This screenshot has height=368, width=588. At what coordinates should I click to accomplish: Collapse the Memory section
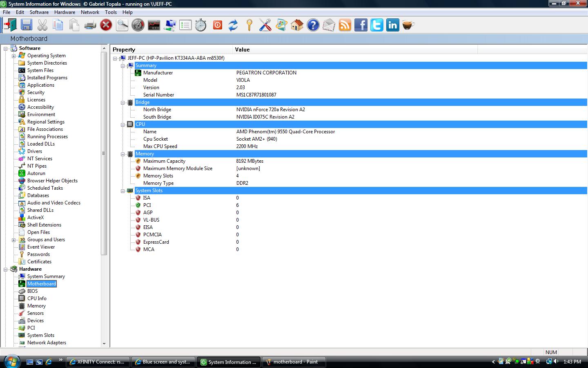pyautogui.click(x=122, y=154)
